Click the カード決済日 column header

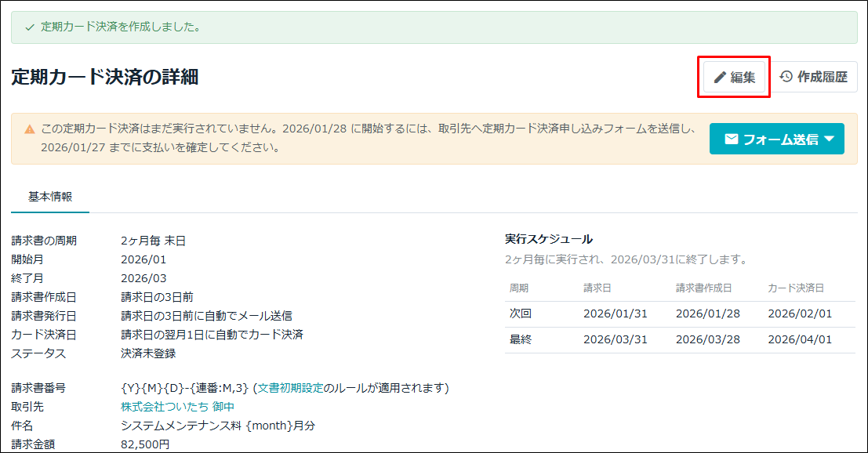[795, 288]
